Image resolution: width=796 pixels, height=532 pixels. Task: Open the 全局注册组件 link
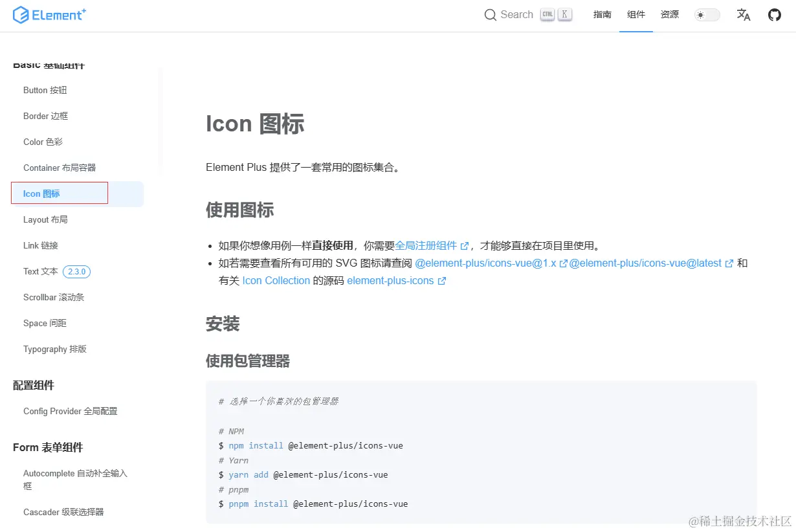coord(432,245)
